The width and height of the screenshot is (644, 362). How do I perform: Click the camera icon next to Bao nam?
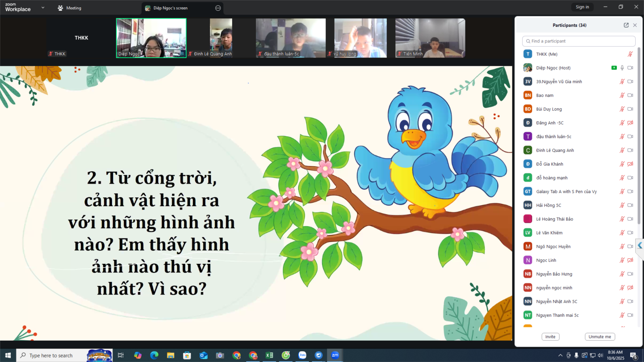(630, 95)
